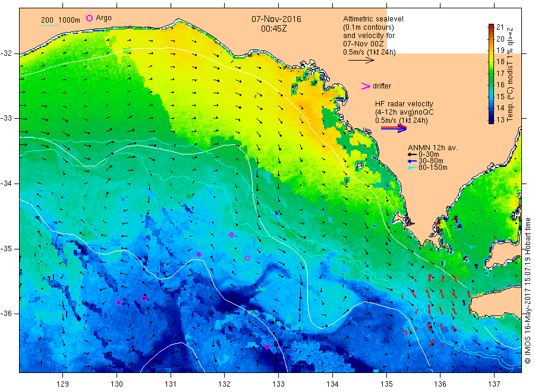Click the '(0.1m contours)' text
This screenshot has width=535, height=392.
point(369,27)
